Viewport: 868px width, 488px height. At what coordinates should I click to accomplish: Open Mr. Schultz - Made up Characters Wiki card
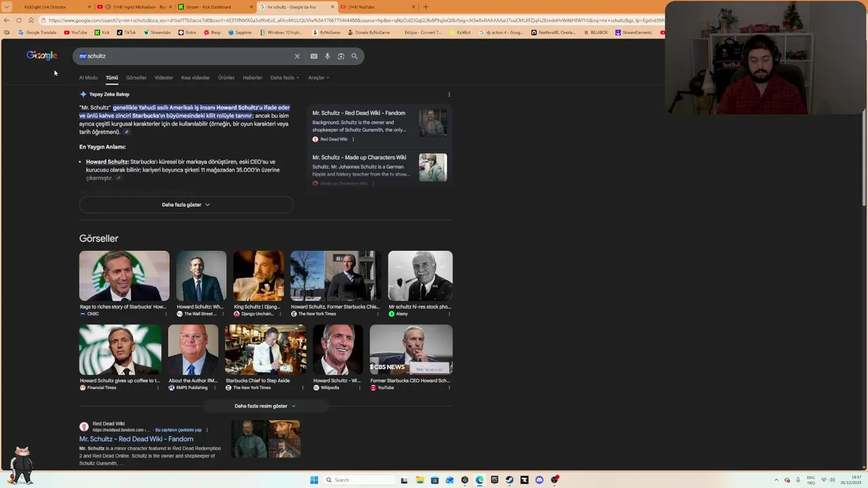pyautogui.click(x=379, y=169)
